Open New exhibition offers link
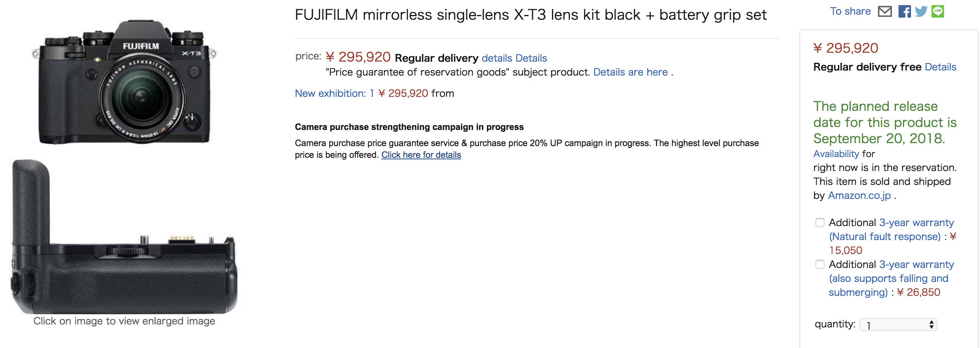 pyautogui.click(x=334, y=94)
